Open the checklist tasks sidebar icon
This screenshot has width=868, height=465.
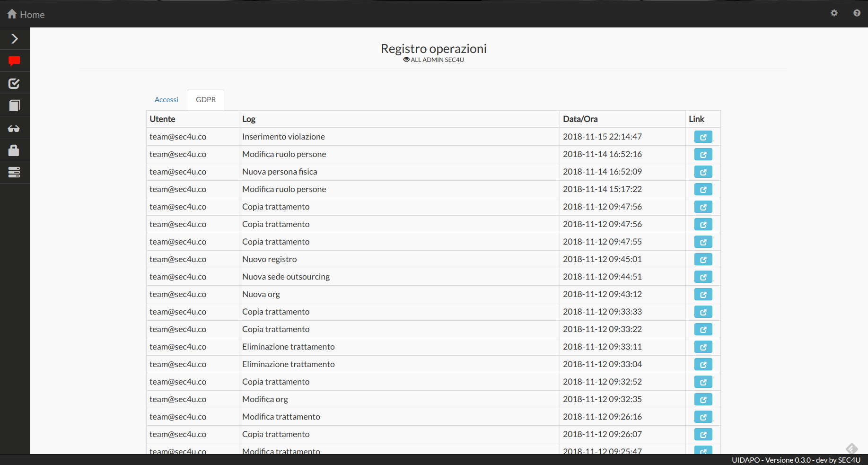point(14,84)
